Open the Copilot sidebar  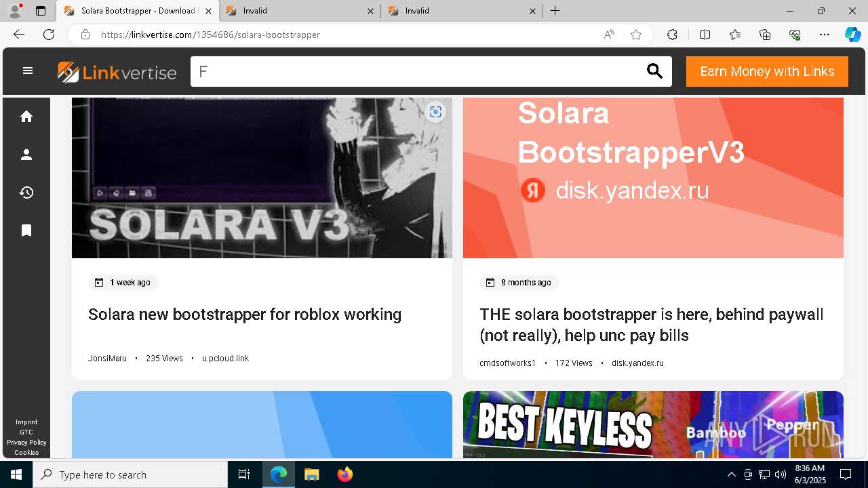[x=853, y=35]
